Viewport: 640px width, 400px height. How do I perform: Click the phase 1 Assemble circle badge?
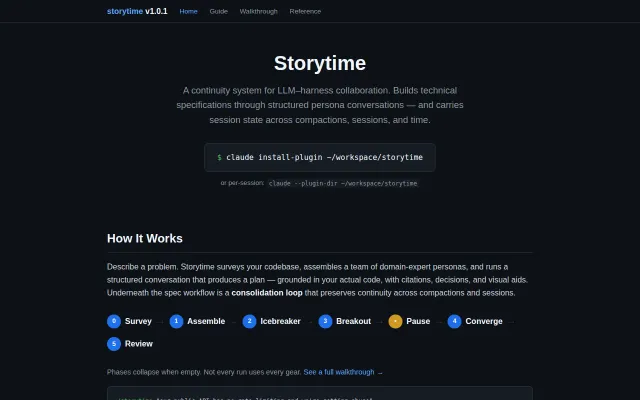click(x=176, y=321)
